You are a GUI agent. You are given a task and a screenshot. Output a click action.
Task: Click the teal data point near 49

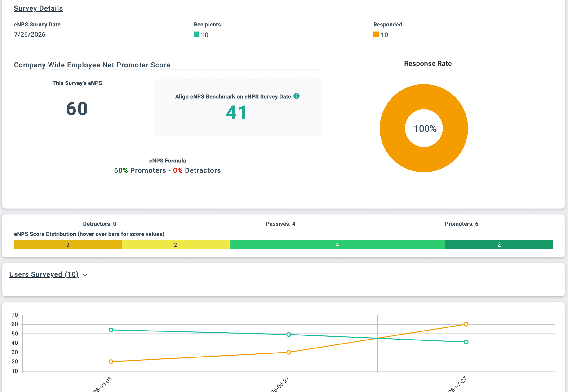[288, 335]
